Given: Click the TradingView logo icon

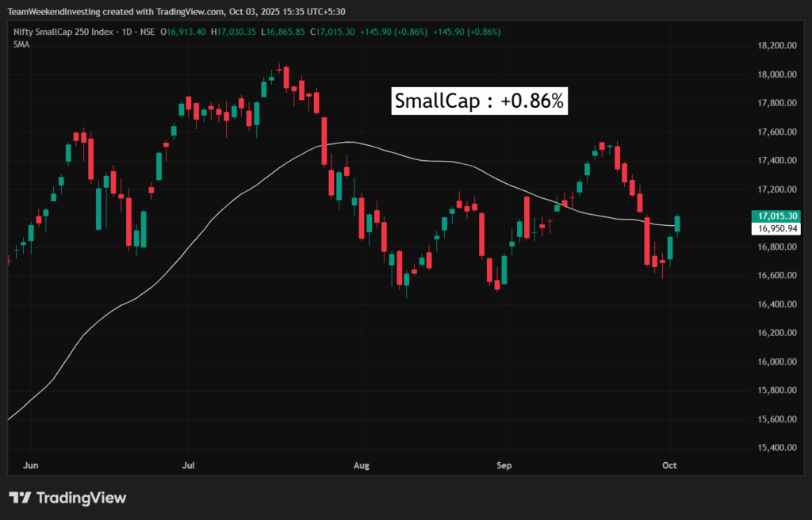Looking at the screenshot, I should point(21,498).
